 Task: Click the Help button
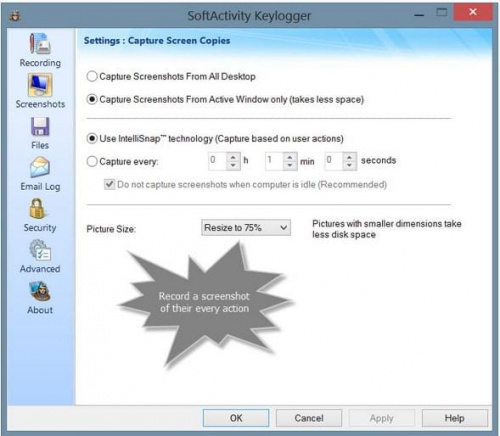click(x=454, y=418)
